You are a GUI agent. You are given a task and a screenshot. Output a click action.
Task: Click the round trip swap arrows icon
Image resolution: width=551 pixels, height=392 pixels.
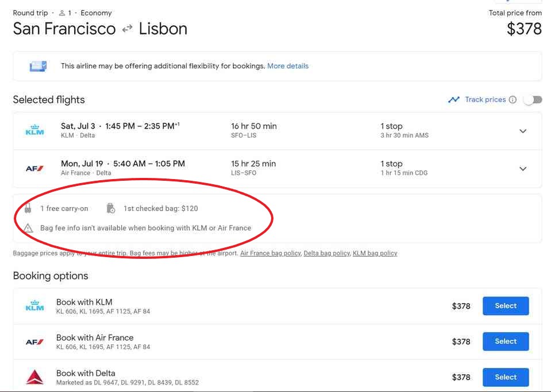coord(127,29)
